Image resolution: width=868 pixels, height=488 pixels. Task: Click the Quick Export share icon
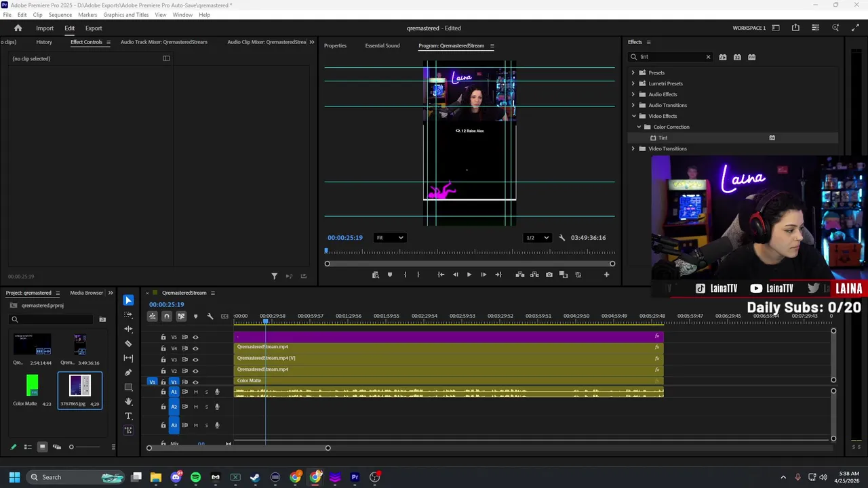(795, 28)
